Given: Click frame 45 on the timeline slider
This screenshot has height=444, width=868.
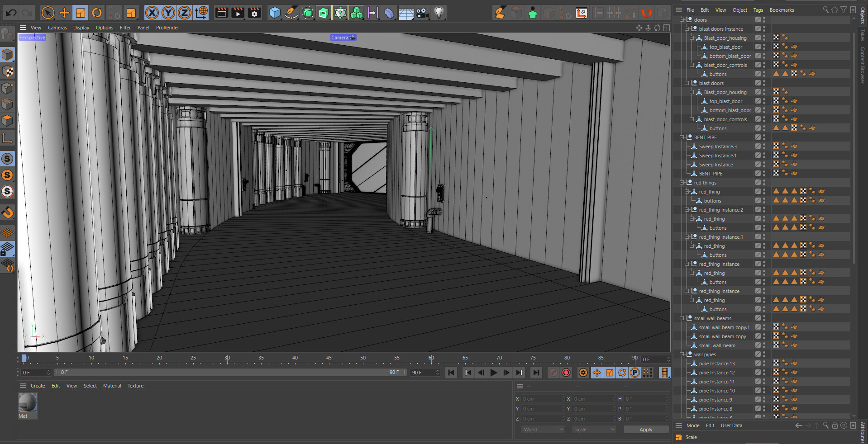Looking at the screenshot, I should [x=329, y=358].
